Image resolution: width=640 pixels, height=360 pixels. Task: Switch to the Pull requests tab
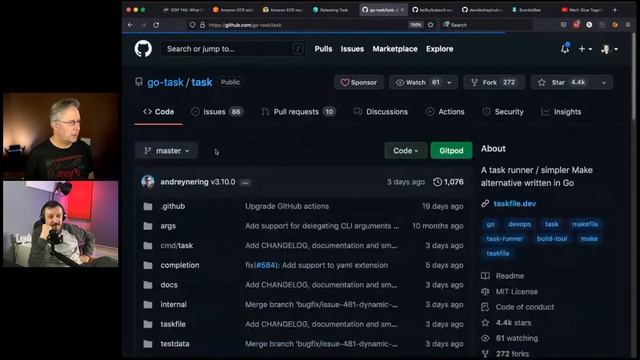point(298,111)
